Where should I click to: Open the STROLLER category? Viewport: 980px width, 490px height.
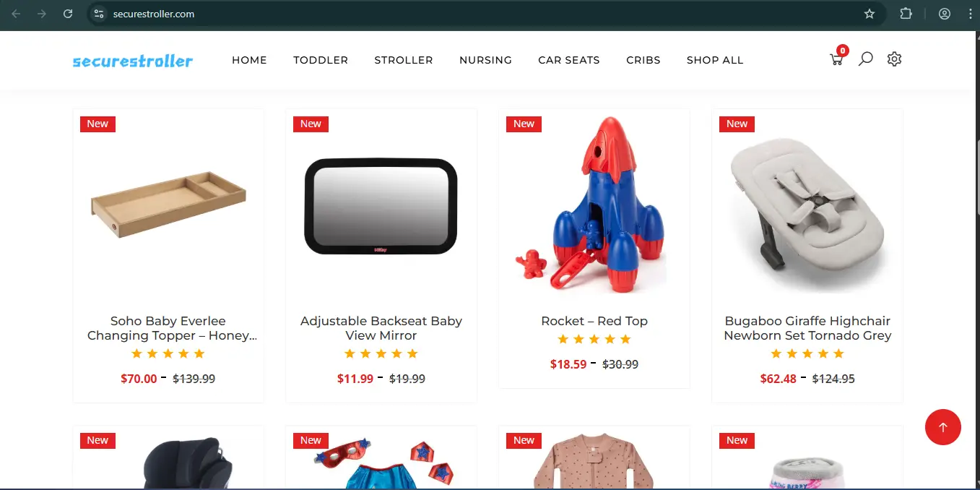(404, 60)
